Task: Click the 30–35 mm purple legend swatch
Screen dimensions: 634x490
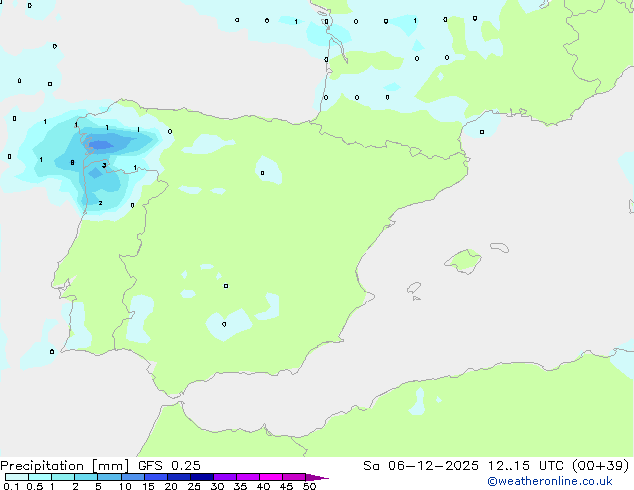Action: (x=225, y=477)
